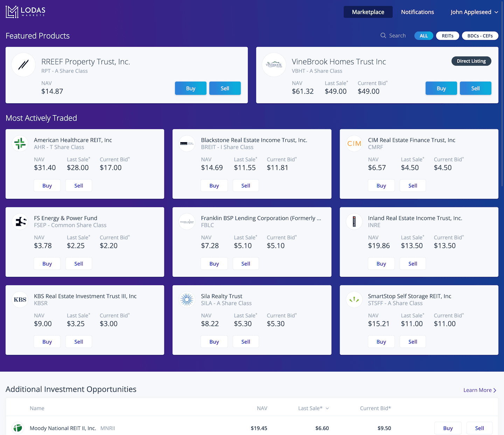Viewport: 504px width, 435px height.
Task: Open the VineBrook Homes Trust logo
Action: (274, 65)
